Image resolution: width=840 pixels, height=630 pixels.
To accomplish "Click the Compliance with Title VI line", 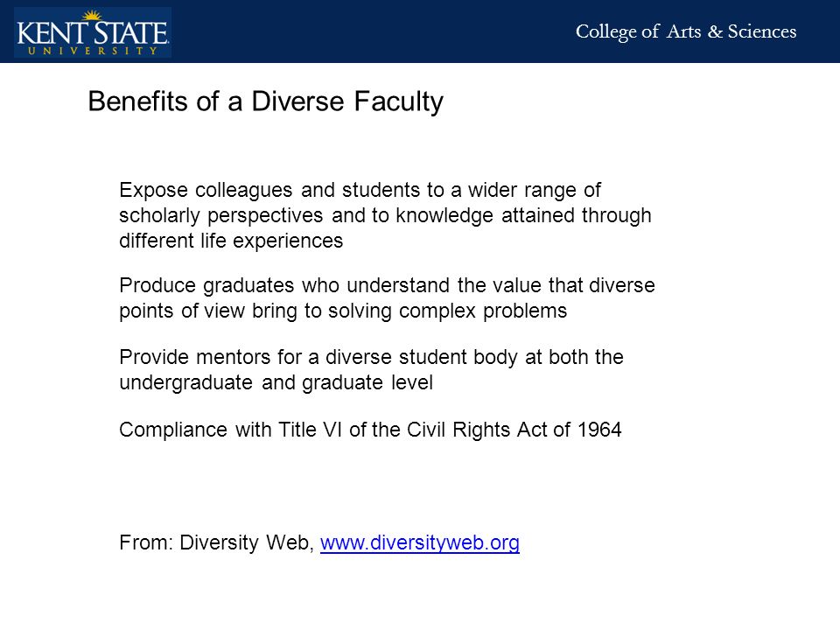I will (370, 430).
